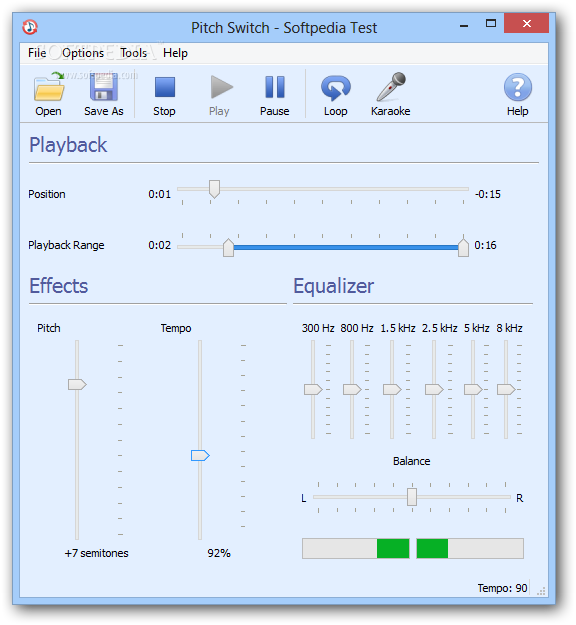
Task: Close the Pitch Switch window
Action: [527, 24]
